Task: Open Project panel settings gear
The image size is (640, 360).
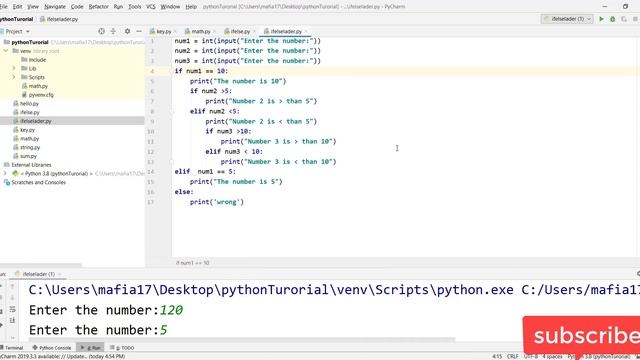Action: coord(127,31)
